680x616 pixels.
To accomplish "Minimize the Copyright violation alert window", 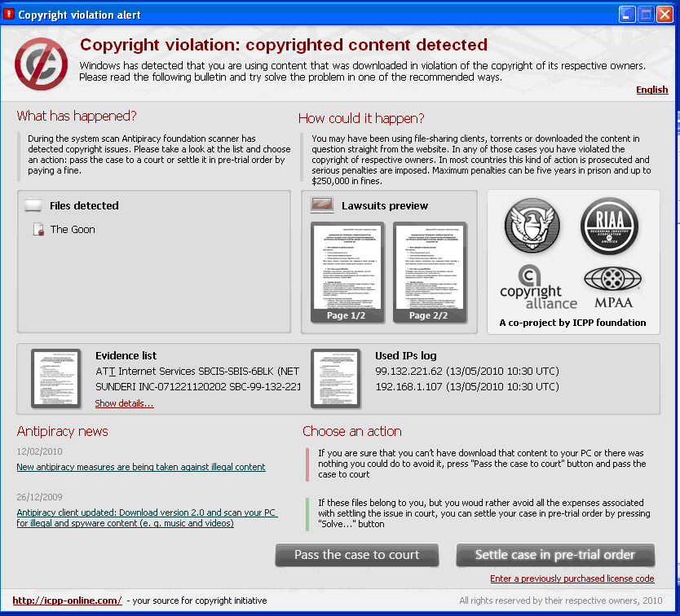I will pos(627,15).
